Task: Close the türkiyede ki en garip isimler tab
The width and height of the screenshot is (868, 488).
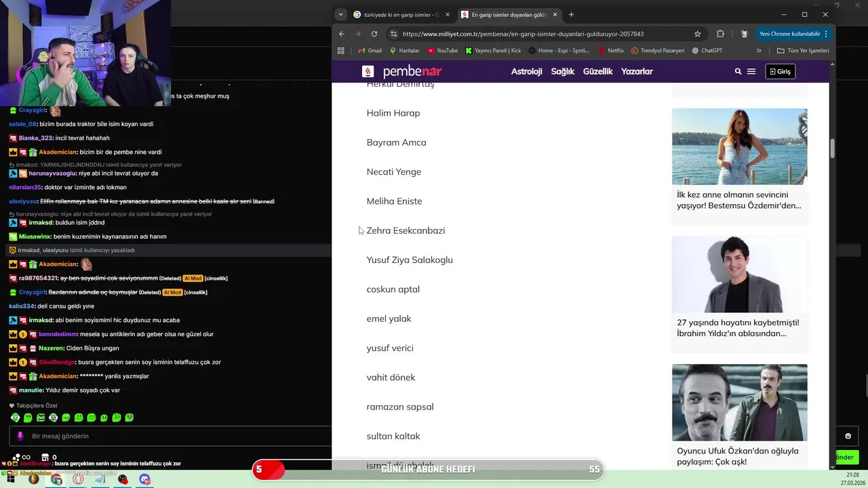Action: (448, 14)
